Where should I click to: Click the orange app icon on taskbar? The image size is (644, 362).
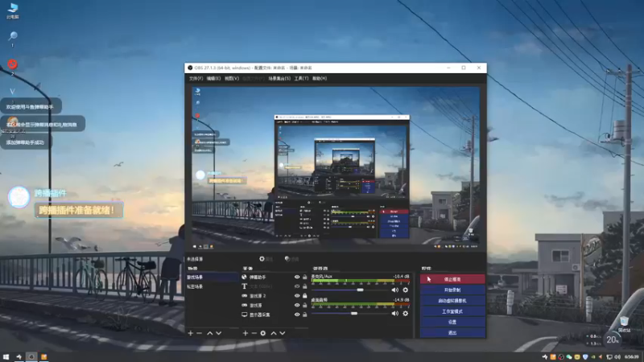(x=44, y=357)
